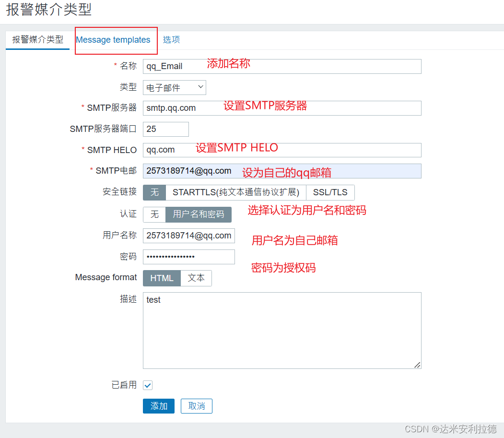The image size is (504, 438).
Task: Click the 取消 button
Action: point(197,406)
